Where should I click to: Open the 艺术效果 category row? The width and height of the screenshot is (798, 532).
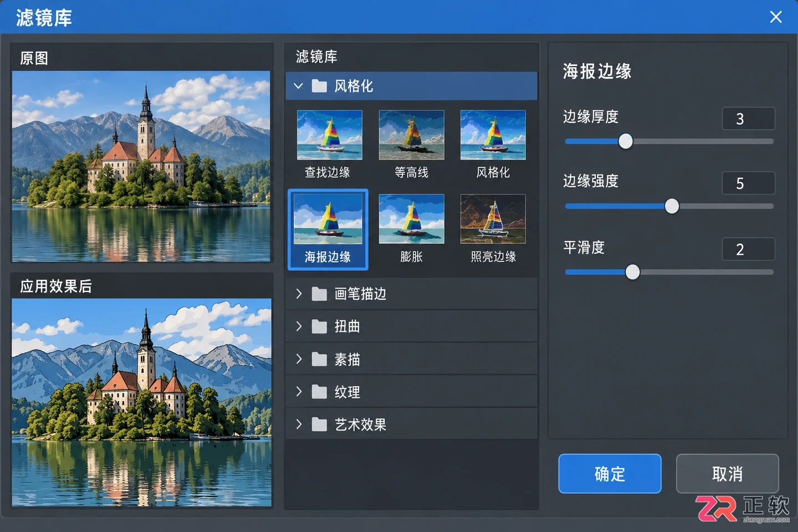(x=412, y=424)
